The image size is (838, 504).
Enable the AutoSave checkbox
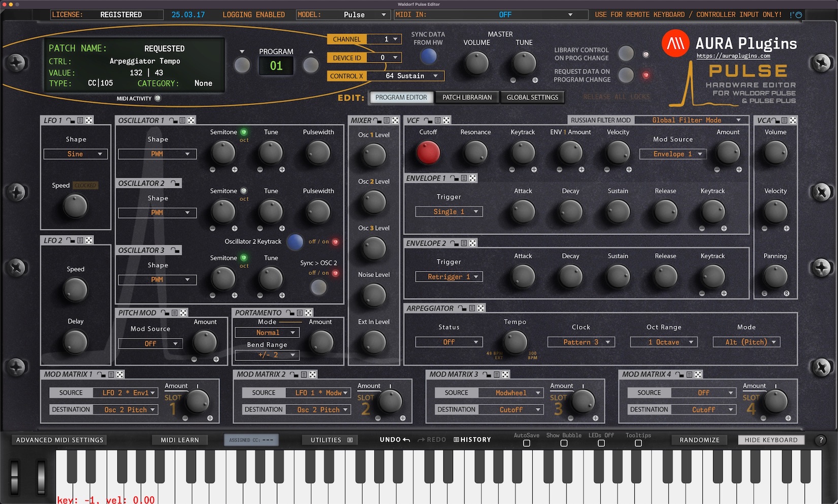click(527, 443)
